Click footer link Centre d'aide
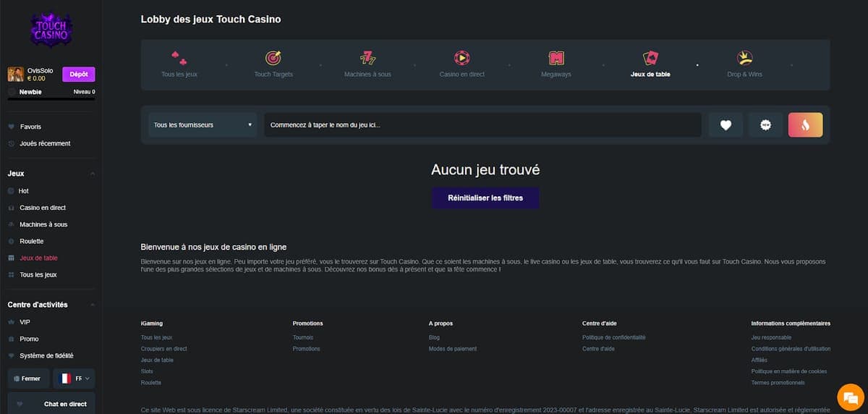Screen dimensions: 868x414 [598, 349]
